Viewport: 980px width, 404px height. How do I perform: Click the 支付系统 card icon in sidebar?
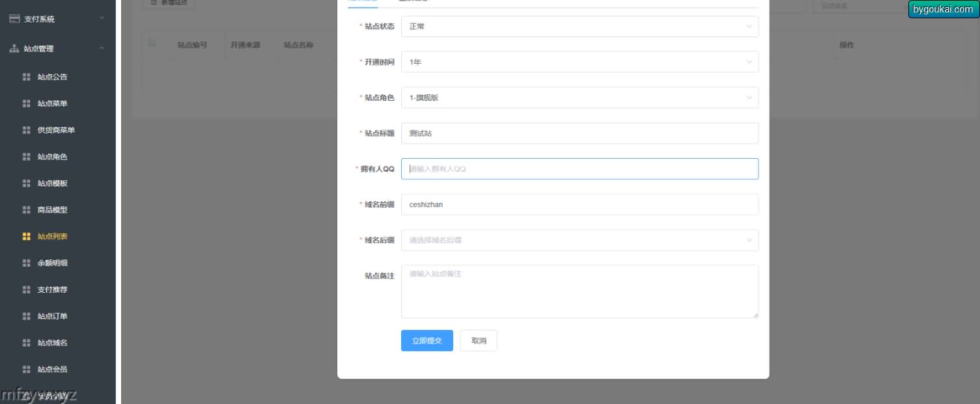(x=14, y=19)
